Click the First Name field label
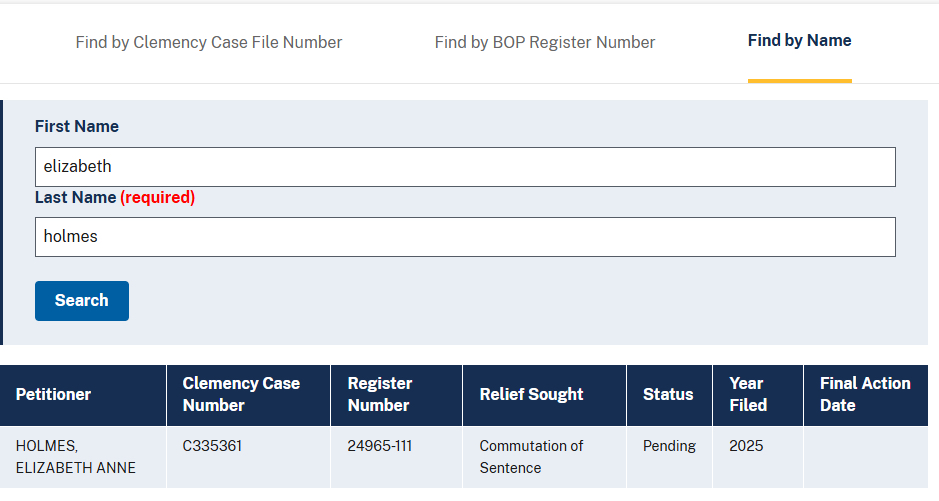 tap(77, 126)
